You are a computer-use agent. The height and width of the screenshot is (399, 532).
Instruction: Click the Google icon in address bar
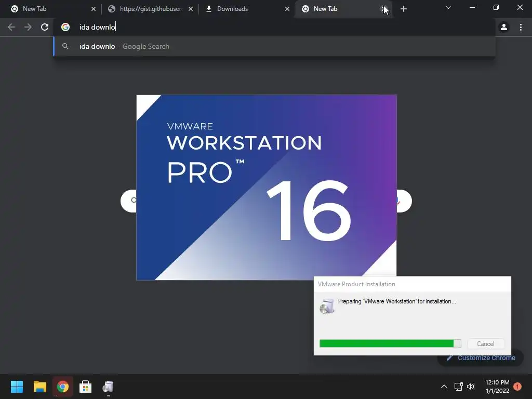click(65, 27)
